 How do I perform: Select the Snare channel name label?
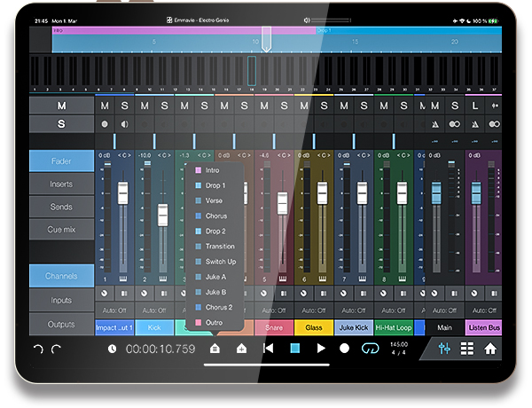click(274, 327)
